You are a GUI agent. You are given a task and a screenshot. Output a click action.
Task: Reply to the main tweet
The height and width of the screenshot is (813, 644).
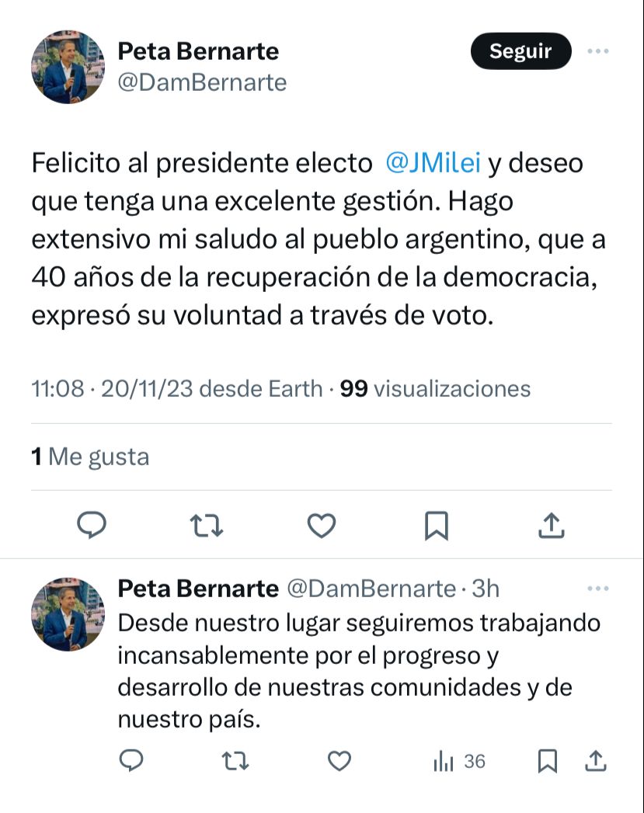coord(92,526)
